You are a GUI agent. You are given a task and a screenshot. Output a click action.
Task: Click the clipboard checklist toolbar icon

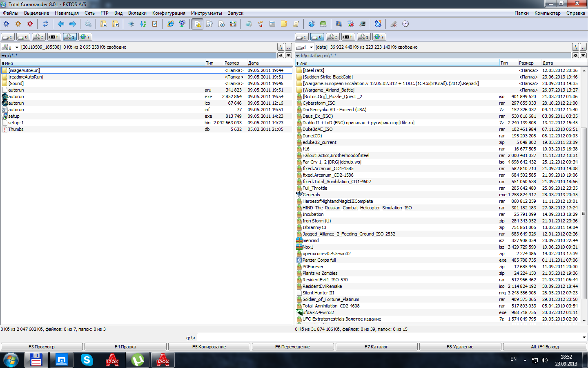coord(155,24)
